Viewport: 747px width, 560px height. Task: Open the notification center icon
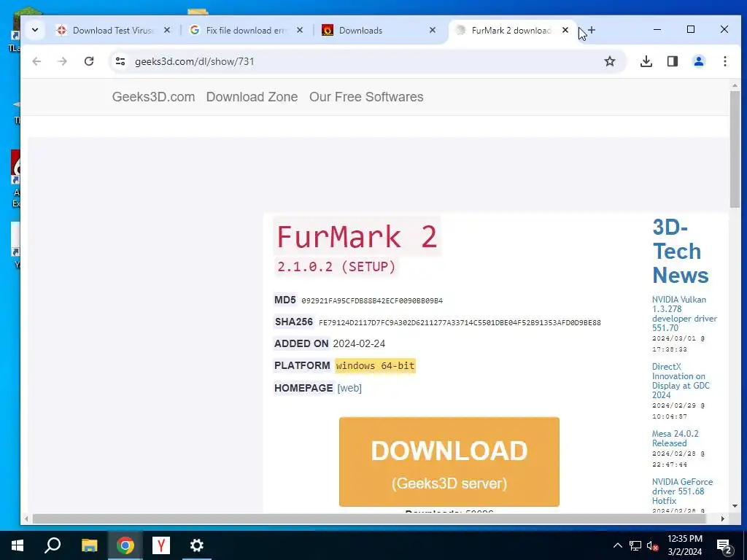(x=724, y=545)
